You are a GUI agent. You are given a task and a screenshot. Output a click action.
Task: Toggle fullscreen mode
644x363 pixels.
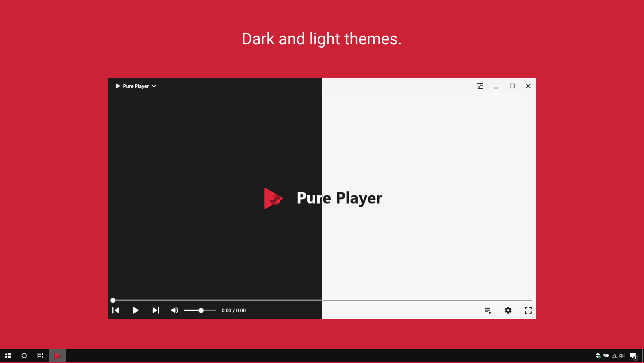[x=528, y=310]
